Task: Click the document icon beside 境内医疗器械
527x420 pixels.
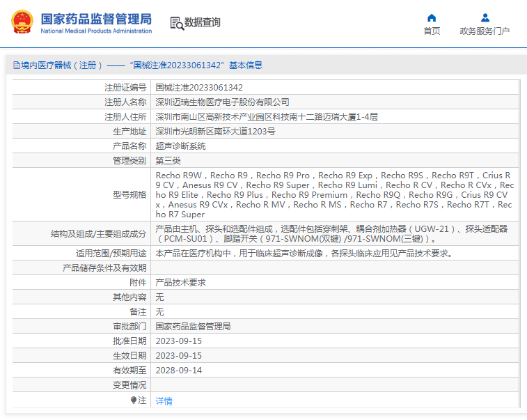Action: (x=16, y=65)
